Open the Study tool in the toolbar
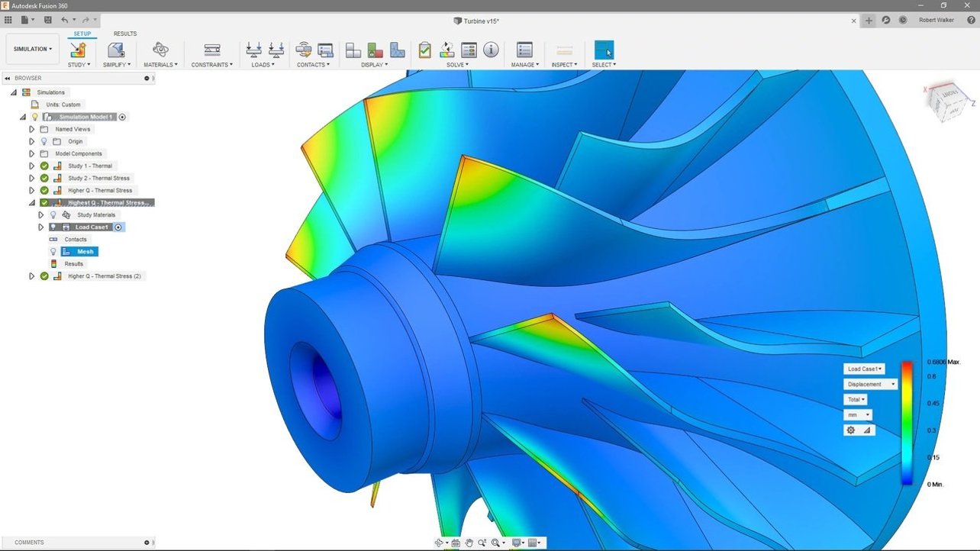 coord(78,50)
